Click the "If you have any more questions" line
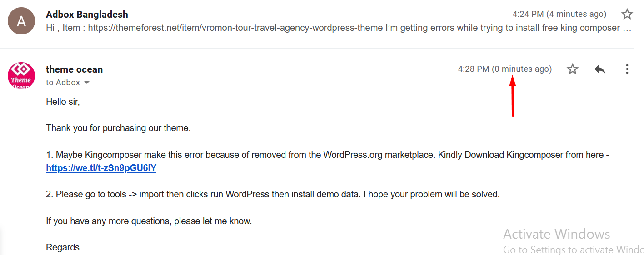This screenshot has width=644, height=255. pyautogui.click(x=149, y=221)
